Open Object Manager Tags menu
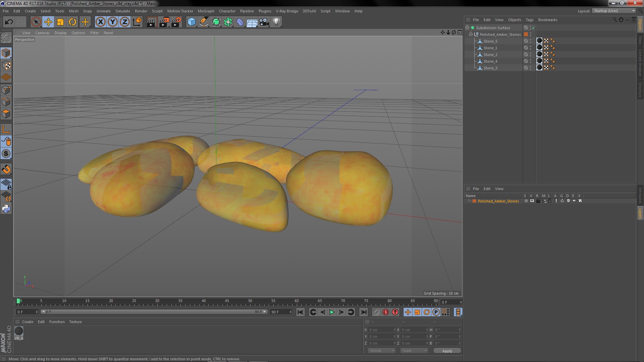644x362 pixels. coord(530,20)
